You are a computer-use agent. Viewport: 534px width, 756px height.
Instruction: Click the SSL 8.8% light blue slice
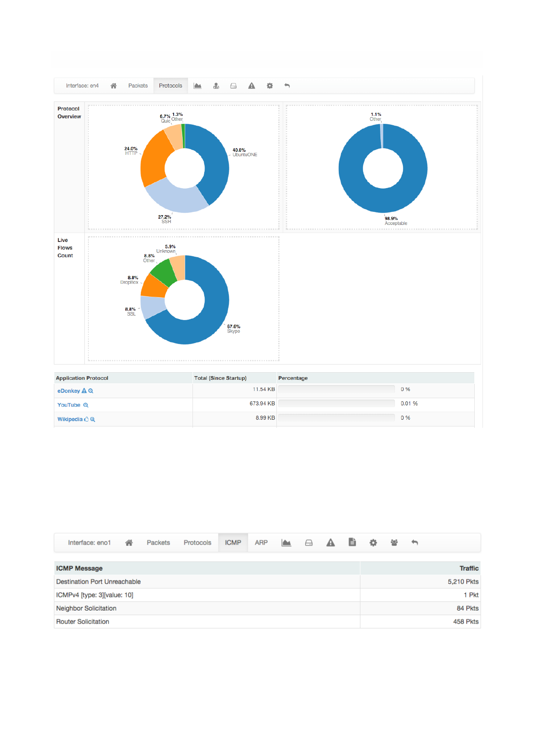(x=153, y=307)
